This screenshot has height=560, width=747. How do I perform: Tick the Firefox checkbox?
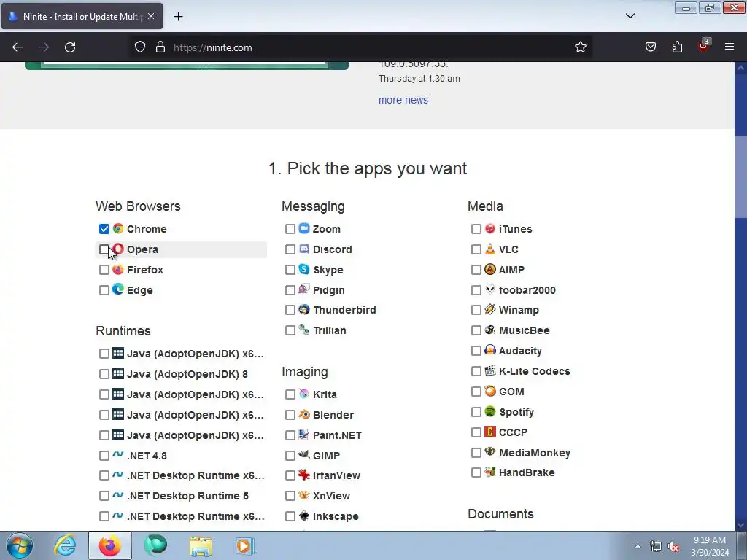(104, 270)
